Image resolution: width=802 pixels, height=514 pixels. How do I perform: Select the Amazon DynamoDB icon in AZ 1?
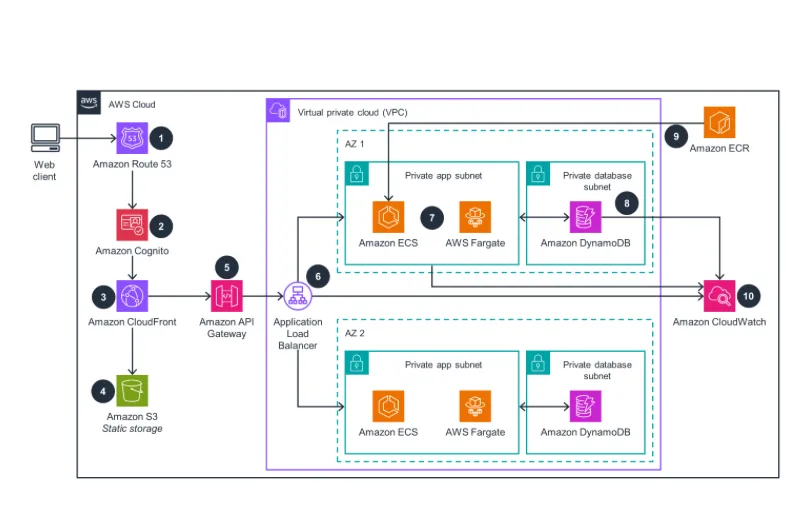click(586, 217)
